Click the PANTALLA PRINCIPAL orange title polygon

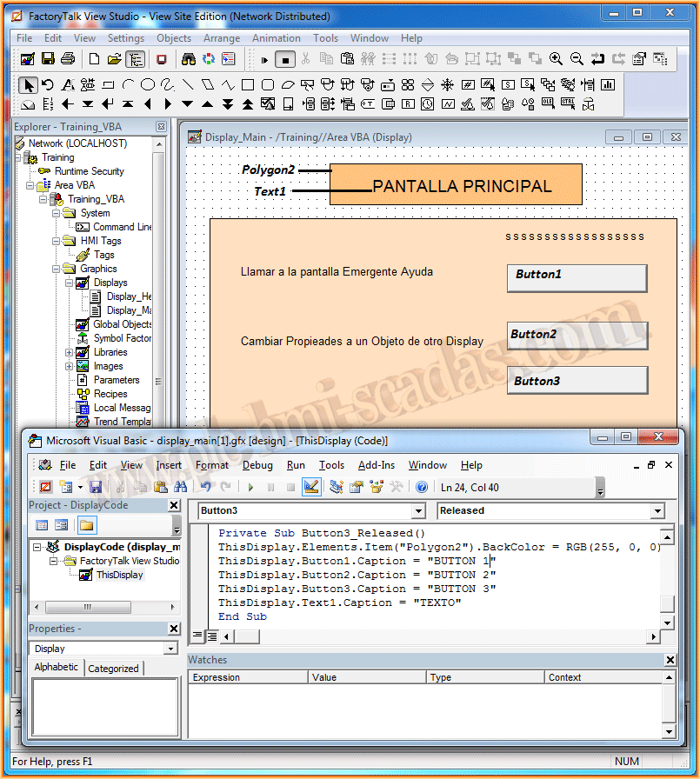(456, 185)
